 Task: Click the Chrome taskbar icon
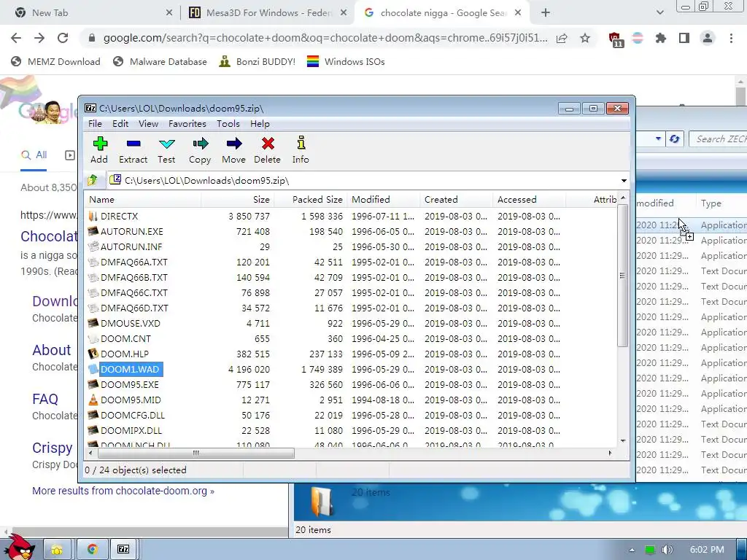(x=93, y=550)
